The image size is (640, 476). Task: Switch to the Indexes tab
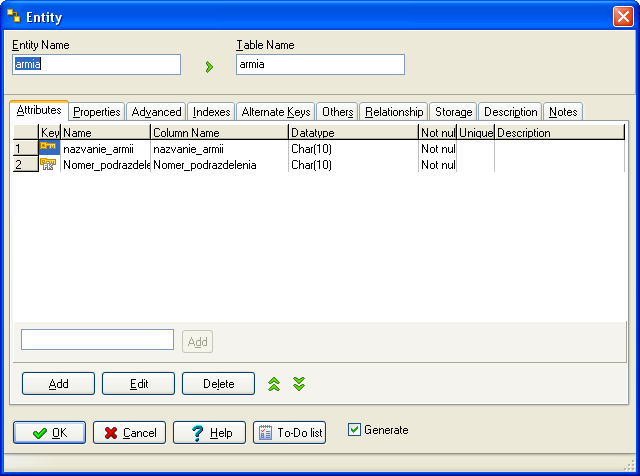click(x=211, y=112)
